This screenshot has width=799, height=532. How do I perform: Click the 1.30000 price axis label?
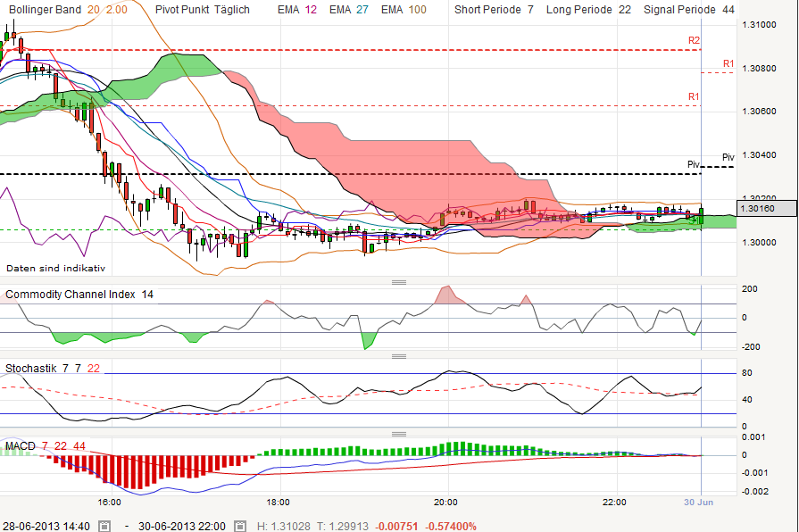tap(759, 243)
